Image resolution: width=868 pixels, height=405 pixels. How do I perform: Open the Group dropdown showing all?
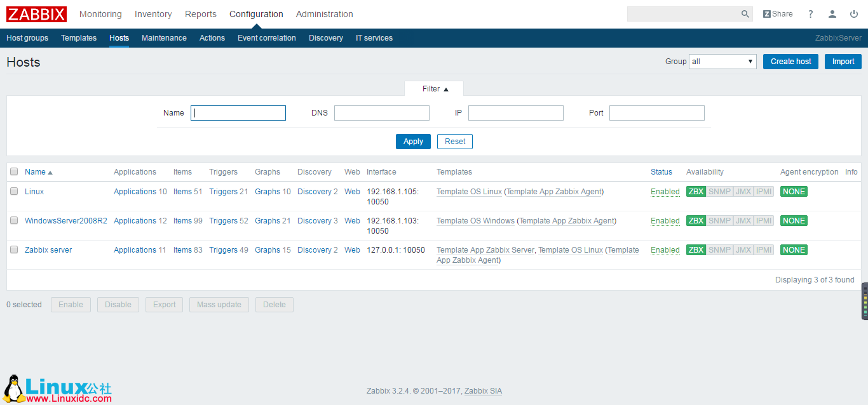(722, 61)
